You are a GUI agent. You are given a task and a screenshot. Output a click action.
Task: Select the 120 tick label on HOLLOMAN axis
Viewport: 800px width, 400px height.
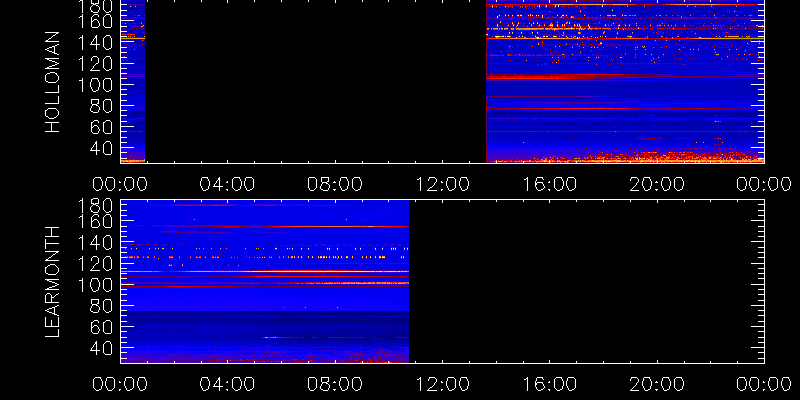coord(96,64)
